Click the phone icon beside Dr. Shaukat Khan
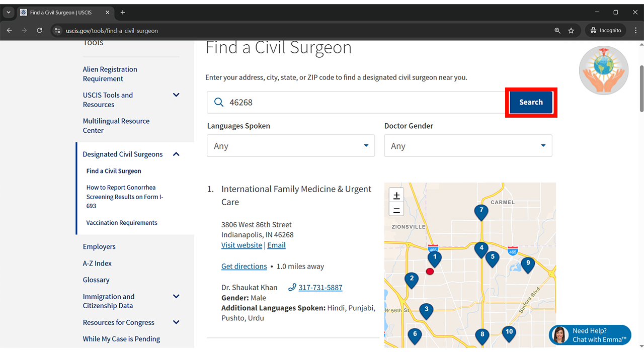Screen dimensions: 644x352 (292, 287)
